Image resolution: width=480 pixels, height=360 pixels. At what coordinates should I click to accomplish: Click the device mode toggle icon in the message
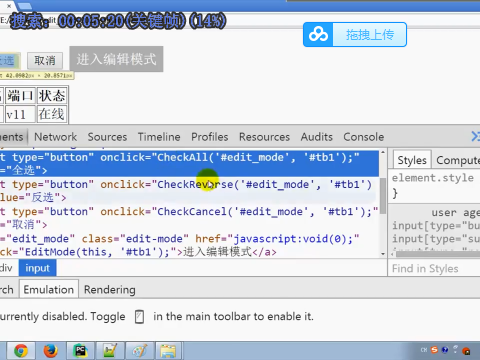point(139,317)
